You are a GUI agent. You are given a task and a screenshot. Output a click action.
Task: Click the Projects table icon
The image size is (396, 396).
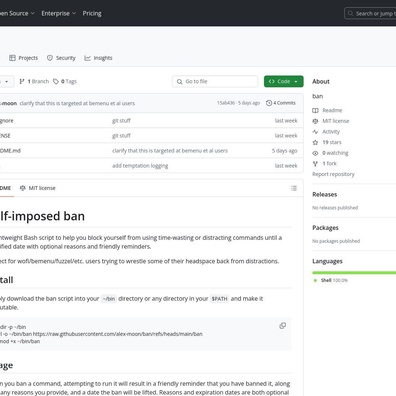(x=12, y=58)
